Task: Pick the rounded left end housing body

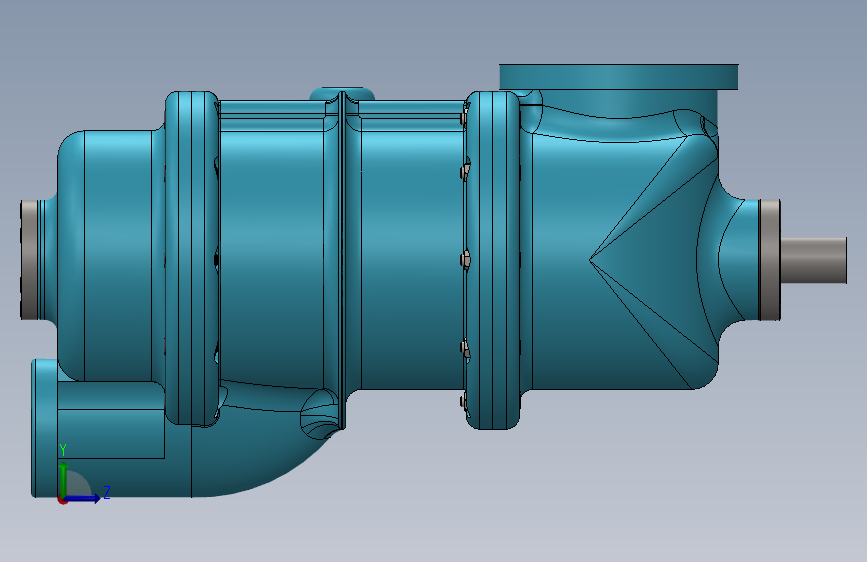Action: [x=111, y=256]
